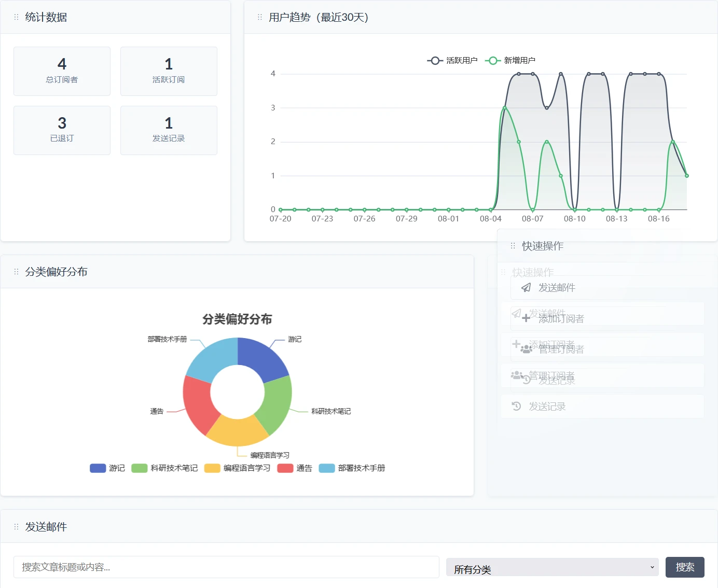The width and height of the screenshot is (718, 588).
Task: Click the drag handle of the bottom 发送邮件 panel
Action: click(16, 527)
